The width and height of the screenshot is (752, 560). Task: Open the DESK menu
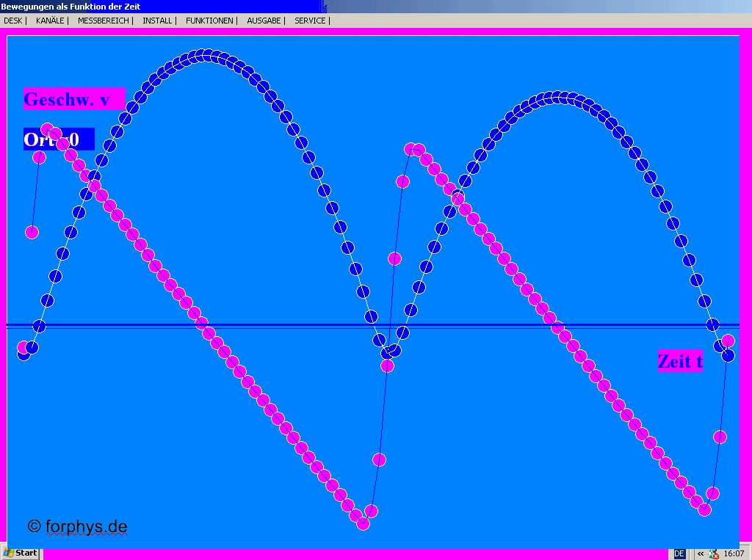[x=12, y=21]
